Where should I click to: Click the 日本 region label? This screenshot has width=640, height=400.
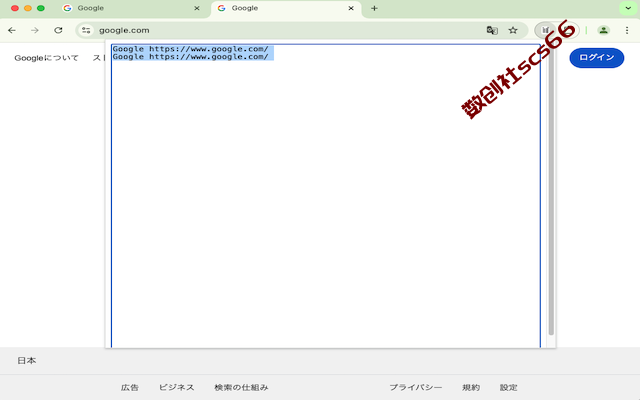coord(27,361)
